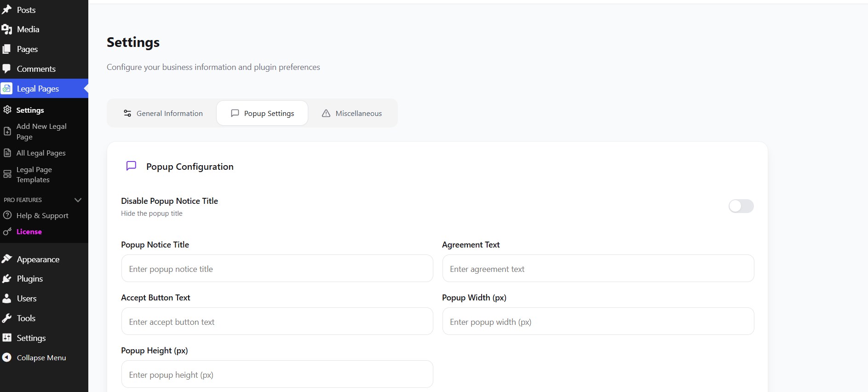
Task: Click the Plugins plug icon
Action: (6, 279)
